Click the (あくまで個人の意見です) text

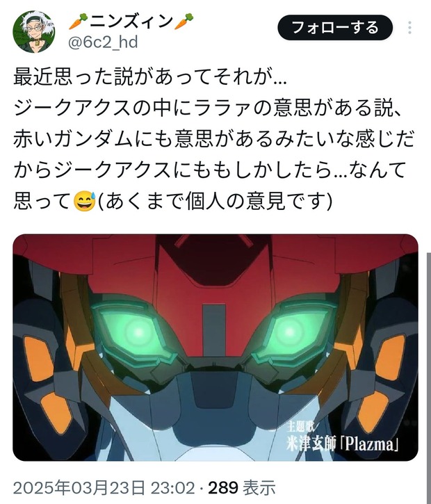(214, 201)
